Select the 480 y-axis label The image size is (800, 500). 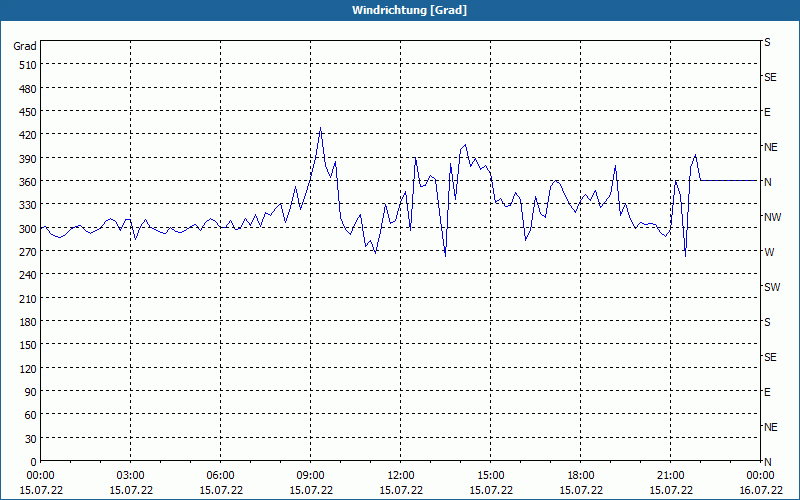(29, 89)
